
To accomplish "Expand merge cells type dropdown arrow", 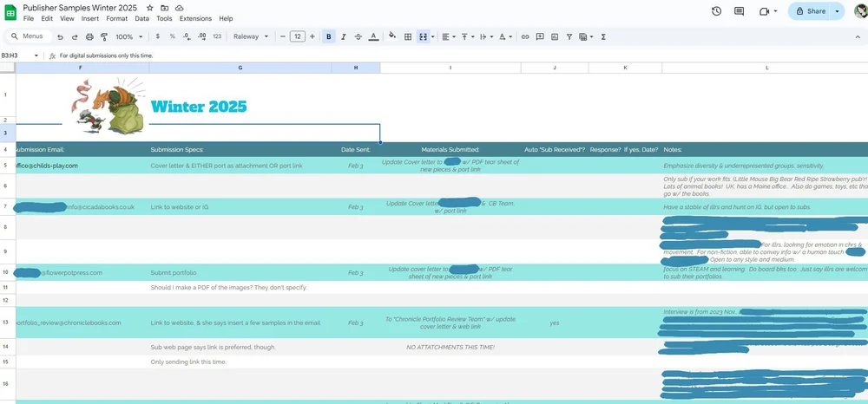I will coord(432,37).
